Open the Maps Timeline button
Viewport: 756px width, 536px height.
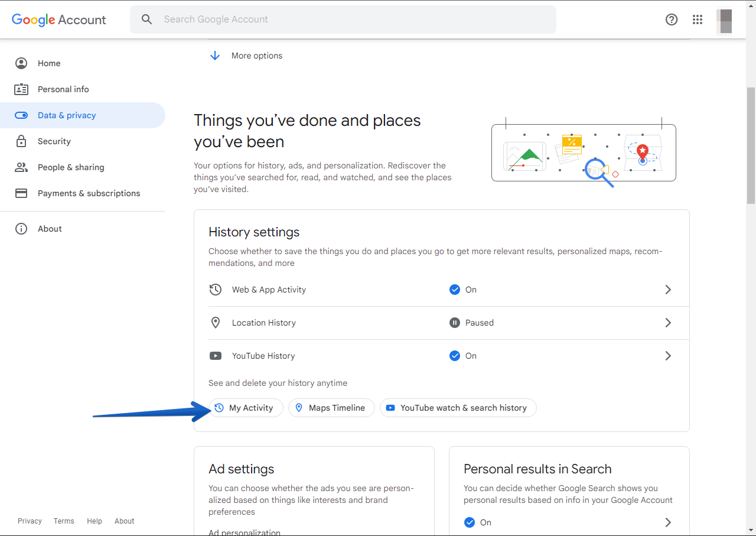[x=331, y=408]
